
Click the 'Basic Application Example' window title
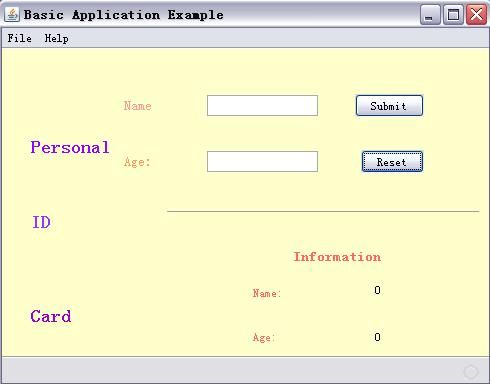(x=124, y=15)
